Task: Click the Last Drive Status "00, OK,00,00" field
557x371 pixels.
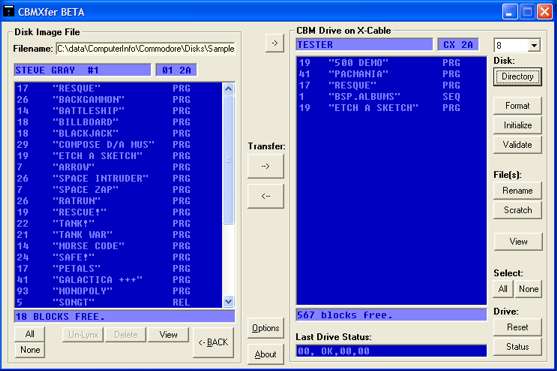Action: pos(391,351)
